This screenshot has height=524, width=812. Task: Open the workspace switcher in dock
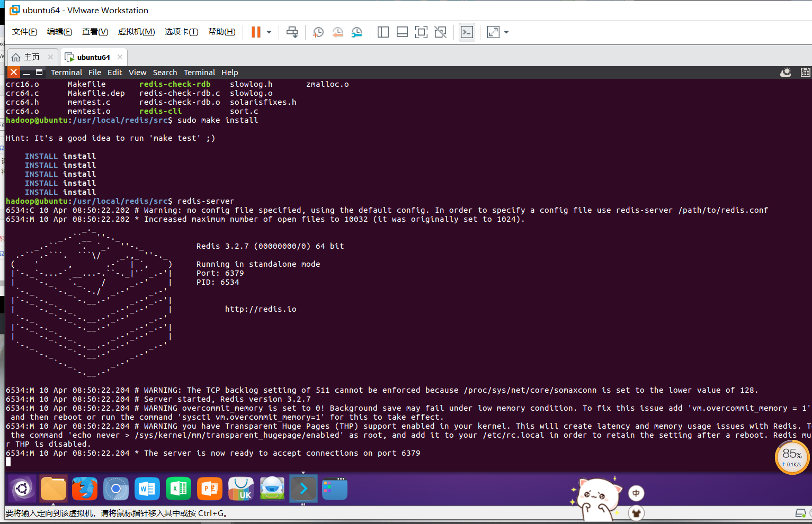pyautogui.click(x=335, y=489)
